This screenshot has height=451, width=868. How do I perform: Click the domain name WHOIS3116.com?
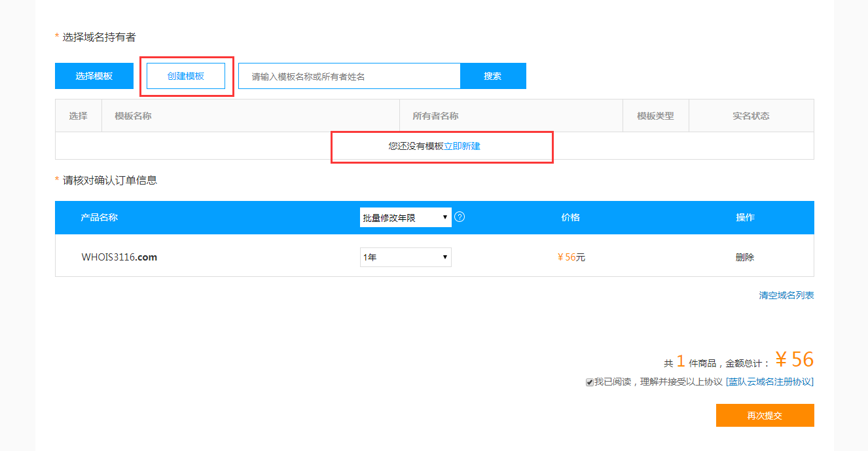coord(119,257)
